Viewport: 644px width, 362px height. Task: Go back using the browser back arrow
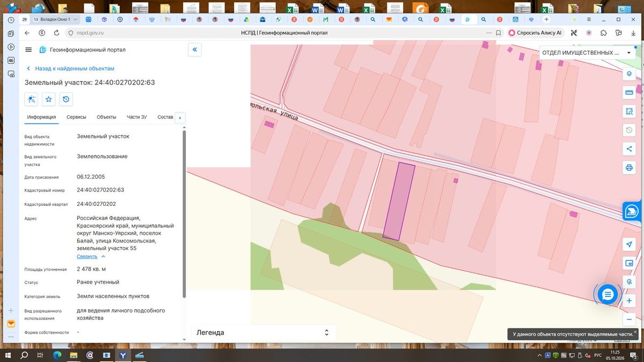click(x=27, y=33)
